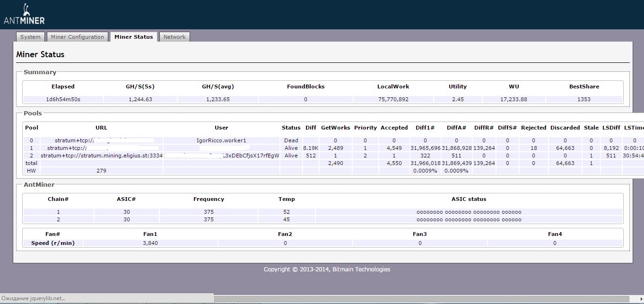Screen dimensions: 644x304
Task: Click the AntMiner logo in the header
Action: click(x=24, y=15)
